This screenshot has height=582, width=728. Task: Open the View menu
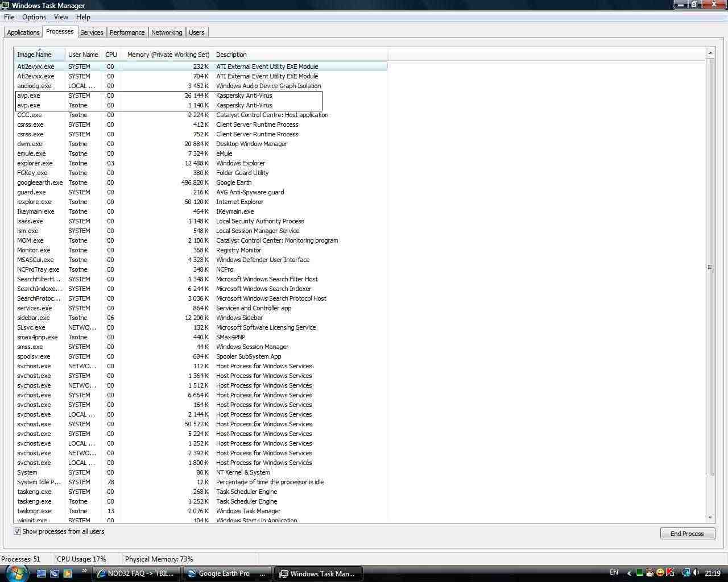61,17
